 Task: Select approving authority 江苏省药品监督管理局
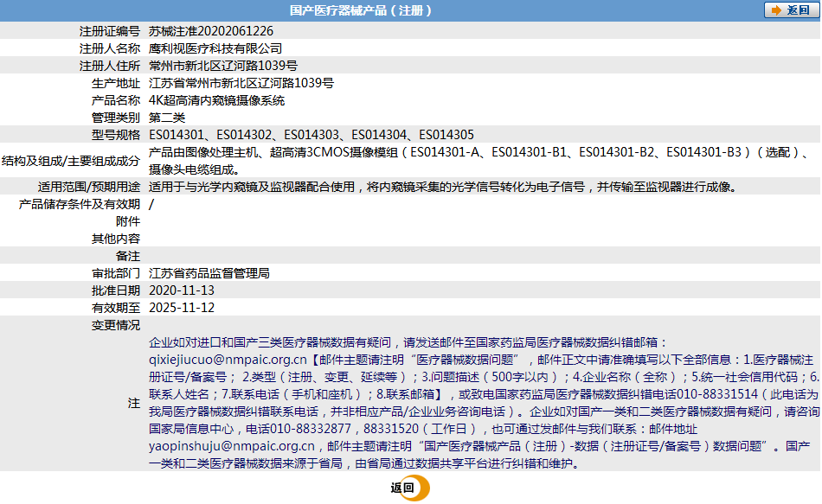pos(209,273)
